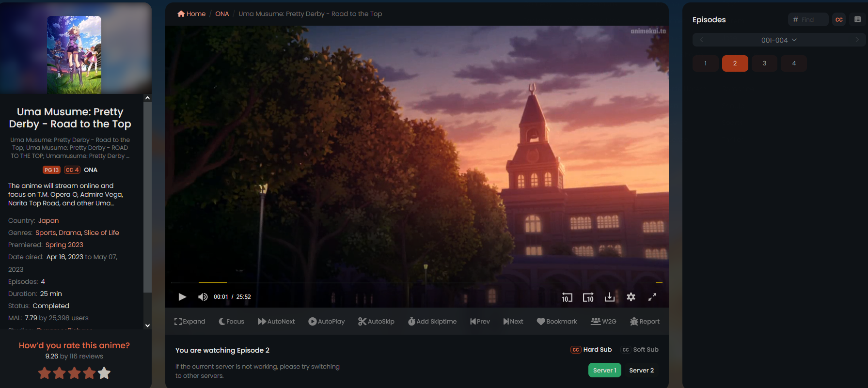Viewport: 868px width, 388px height.
Task: Skip forward 10 seconds
Action: point(588,297)
